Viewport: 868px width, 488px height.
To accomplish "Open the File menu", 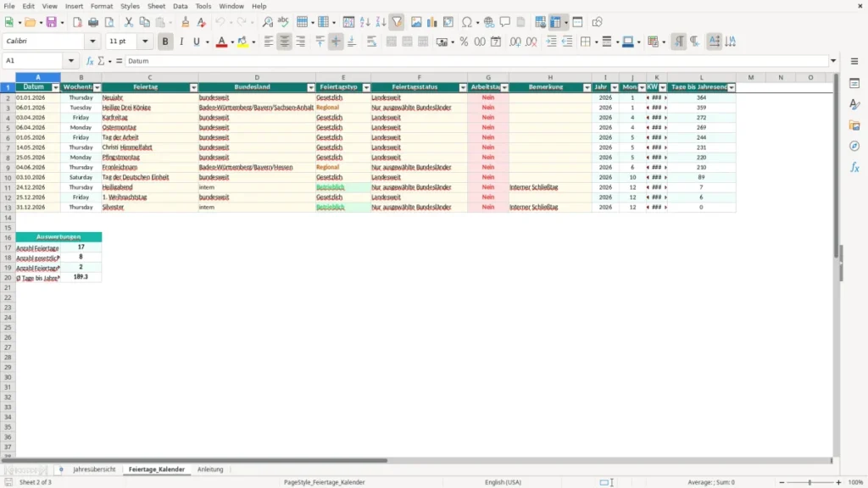I will point(9,6).
